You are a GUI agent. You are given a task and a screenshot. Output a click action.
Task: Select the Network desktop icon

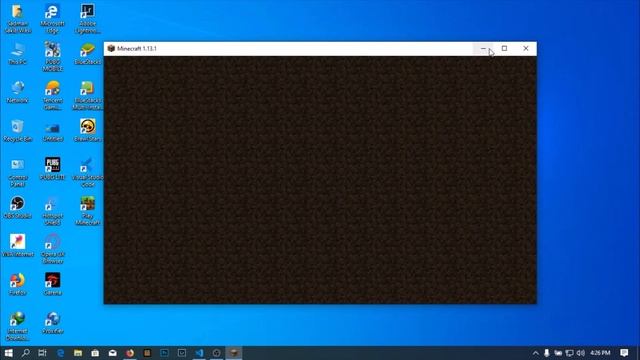(x=17, y=92)
